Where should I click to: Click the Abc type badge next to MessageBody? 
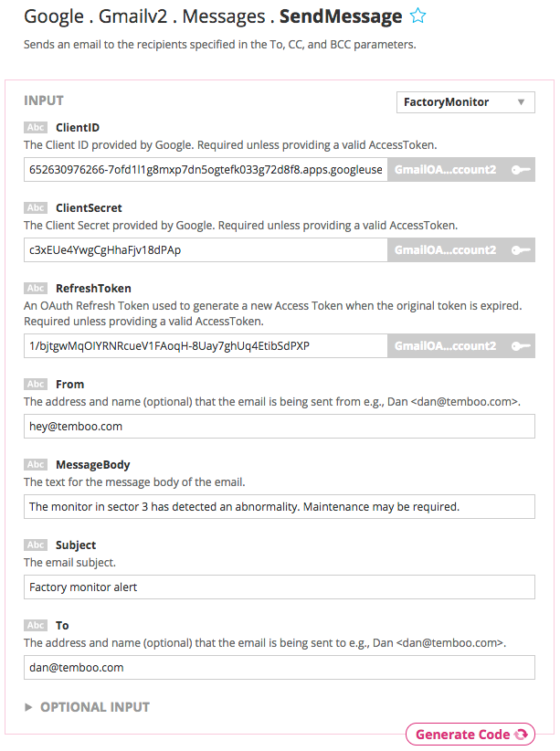36,464
